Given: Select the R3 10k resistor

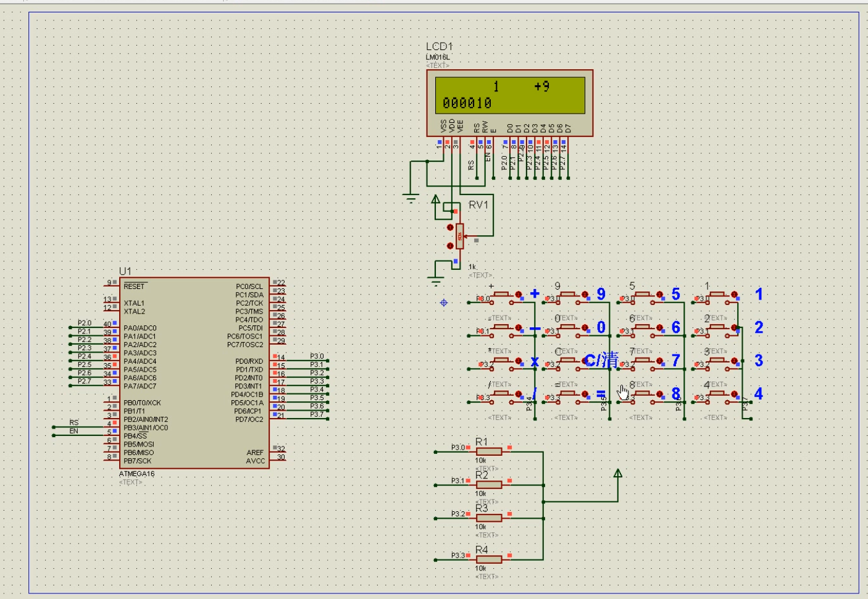Looking at the screenshot, I should coord(489,518).
